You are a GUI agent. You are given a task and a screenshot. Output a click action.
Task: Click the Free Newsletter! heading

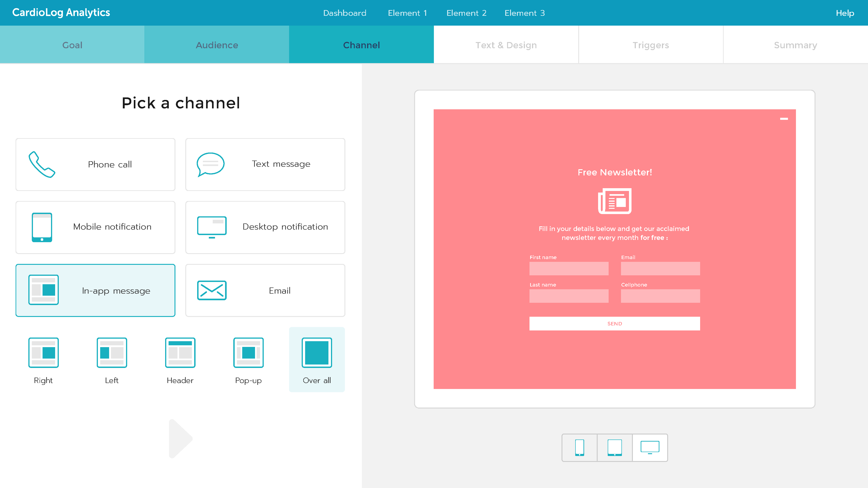(x=615, y=172)
